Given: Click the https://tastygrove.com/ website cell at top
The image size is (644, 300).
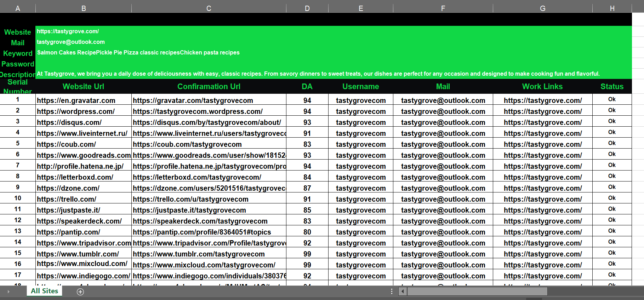Looking at the screenshot, I should pos(334,31).
